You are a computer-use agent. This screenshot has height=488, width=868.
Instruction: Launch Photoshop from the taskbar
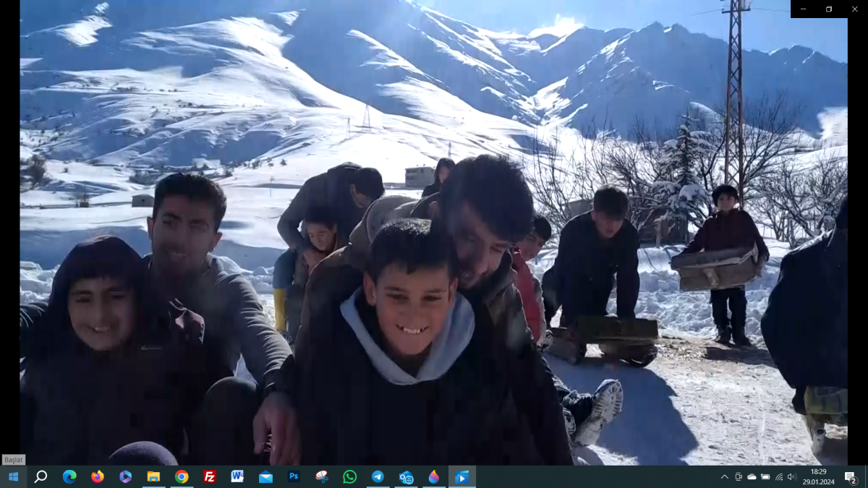point(294,476)
